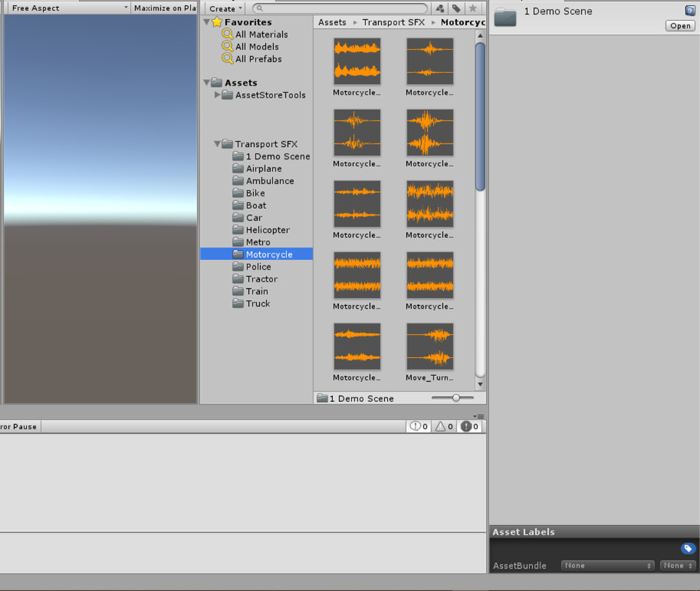Screen dimensions: 700x591
Task: Click the large folder icon in Inspector header
Action: (x=505, y=18)
